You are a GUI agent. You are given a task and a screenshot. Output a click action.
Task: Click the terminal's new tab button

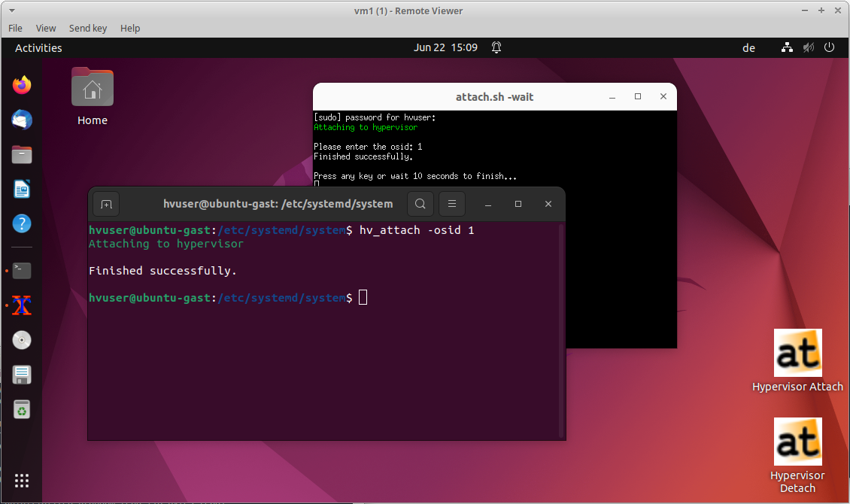[106, 204]
